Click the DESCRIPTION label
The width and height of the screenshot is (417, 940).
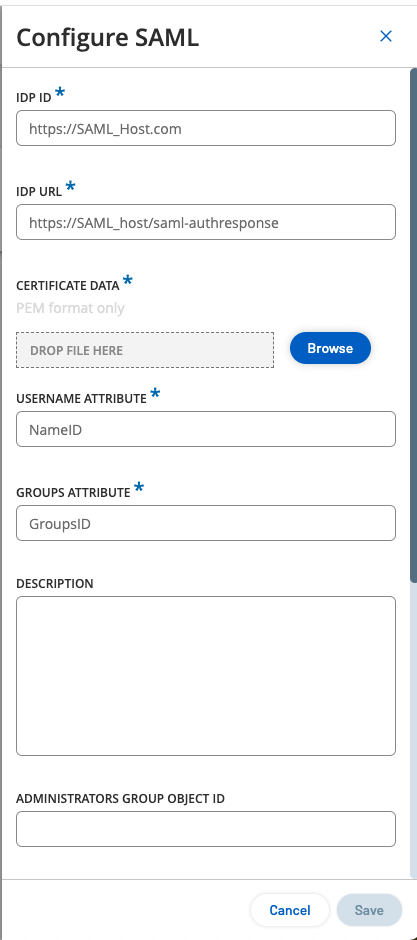55,584
